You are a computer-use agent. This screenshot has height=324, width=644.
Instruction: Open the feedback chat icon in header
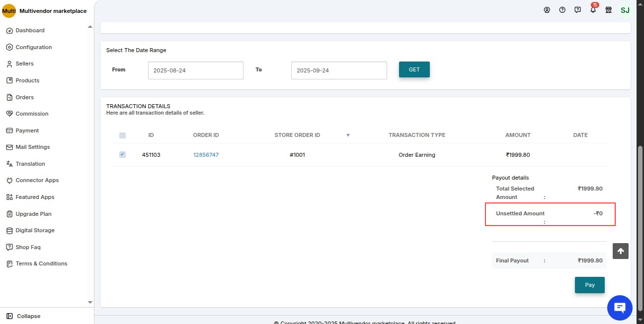(x=577, y=10)
